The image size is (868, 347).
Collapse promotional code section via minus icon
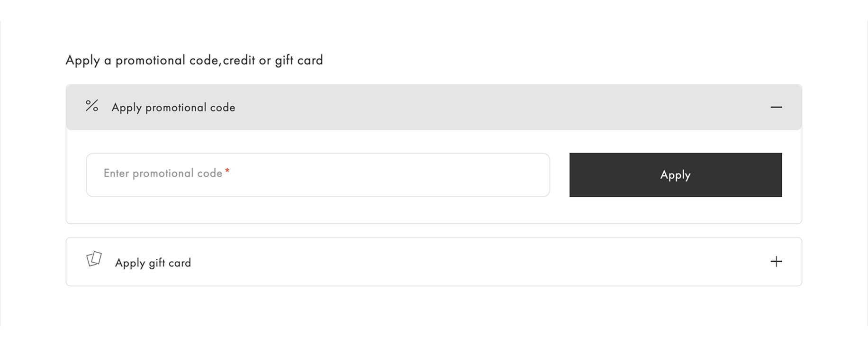tap(776, 107)
